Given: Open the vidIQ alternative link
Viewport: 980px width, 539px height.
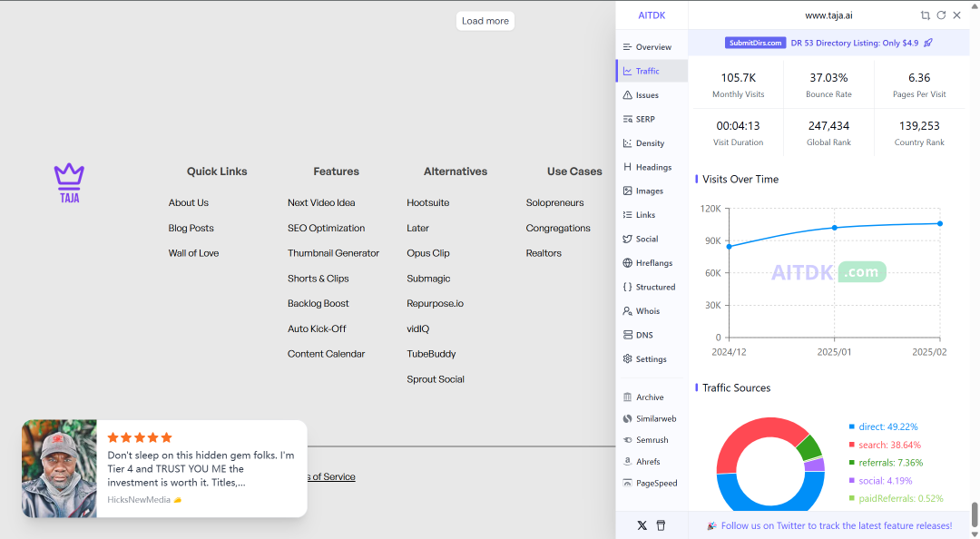Looking at the screenshot, I should tap(418, 328).
